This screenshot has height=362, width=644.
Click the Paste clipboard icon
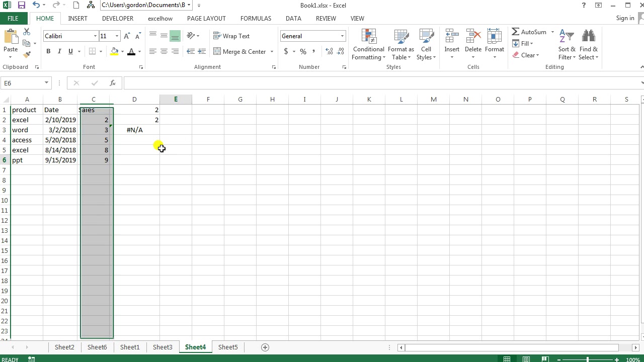tap(11, 37)
